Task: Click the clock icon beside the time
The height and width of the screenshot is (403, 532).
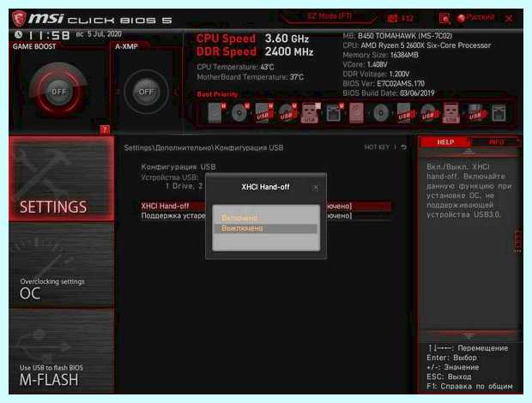Action: [18, 34]
